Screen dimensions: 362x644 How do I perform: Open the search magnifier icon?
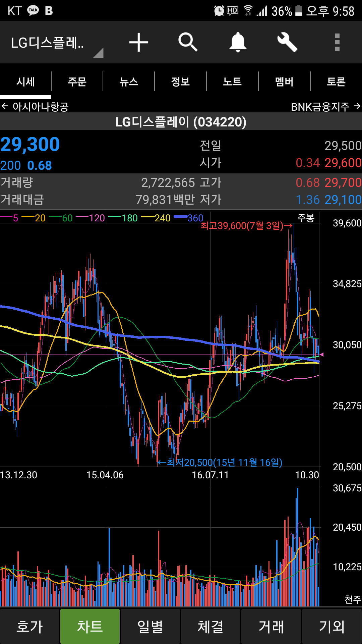pyautogui.click(x=188, y=42)
